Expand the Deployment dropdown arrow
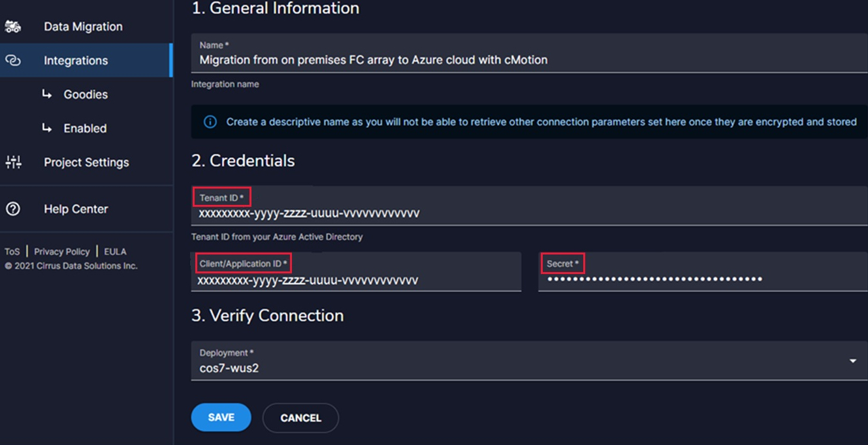This screenshot has width=868, height=445. pyautogui.click(x=852, y=361)
